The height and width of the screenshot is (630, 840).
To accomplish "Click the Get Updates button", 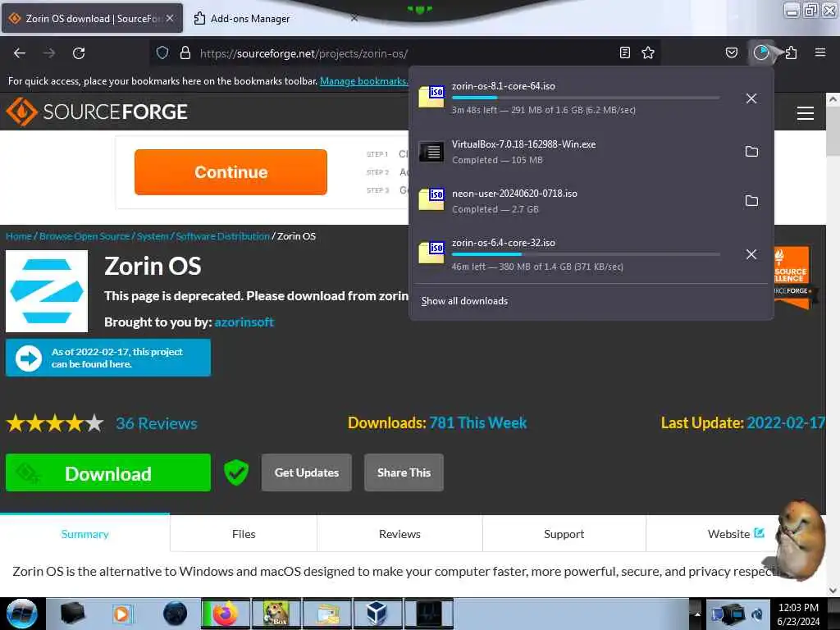I will click(x=307, y=472).
